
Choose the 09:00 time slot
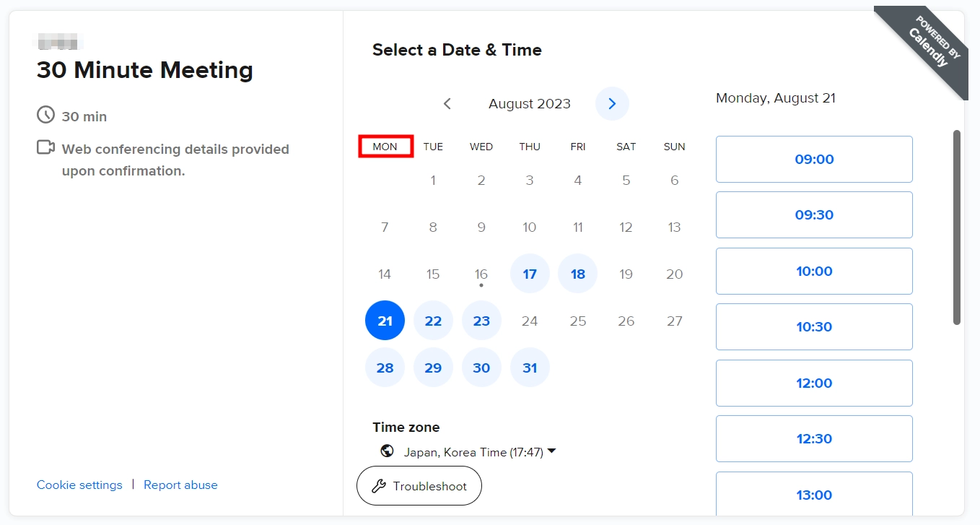[x=814, y=160]
